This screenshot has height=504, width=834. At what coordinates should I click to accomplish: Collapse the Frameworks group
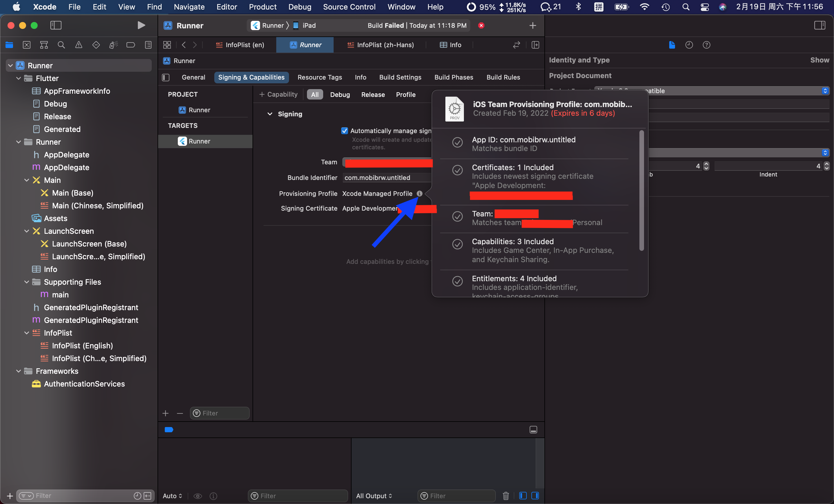click(19, 371)
